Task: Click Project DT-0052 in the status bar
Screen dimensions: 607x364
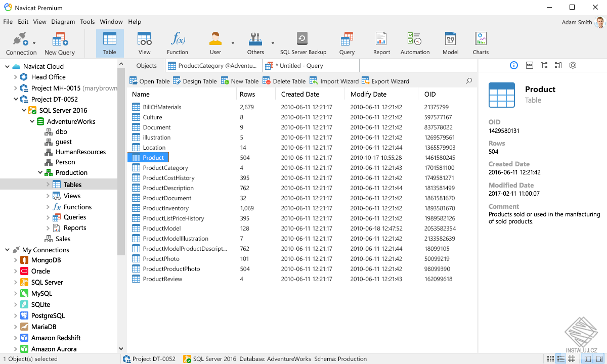Action: pyautogui.click(x=150, y=359)
